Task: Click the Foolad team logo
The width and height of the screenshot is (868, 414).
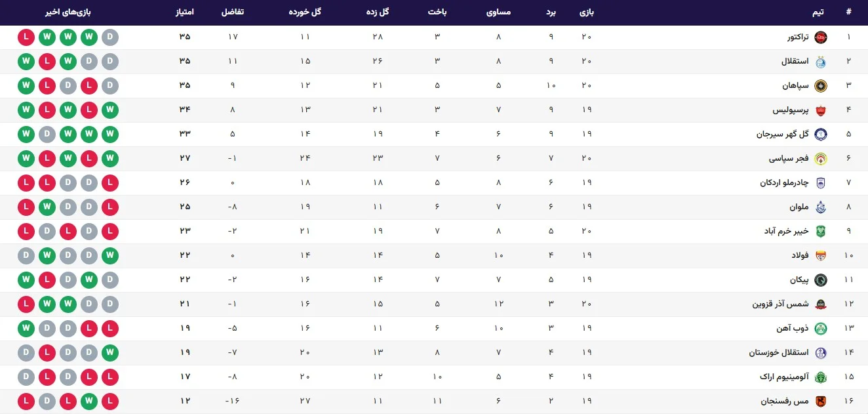Action: coord(820,256)
